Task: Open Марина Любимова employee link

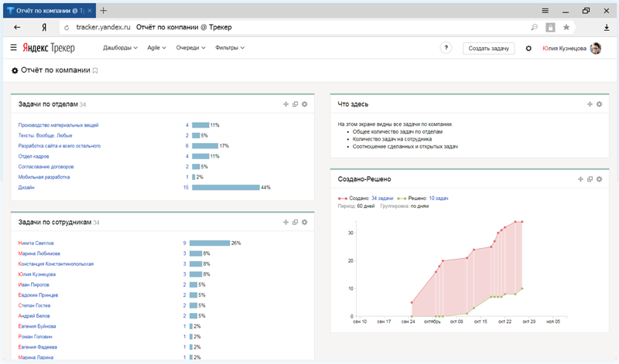Action: (x=39, y=253)
